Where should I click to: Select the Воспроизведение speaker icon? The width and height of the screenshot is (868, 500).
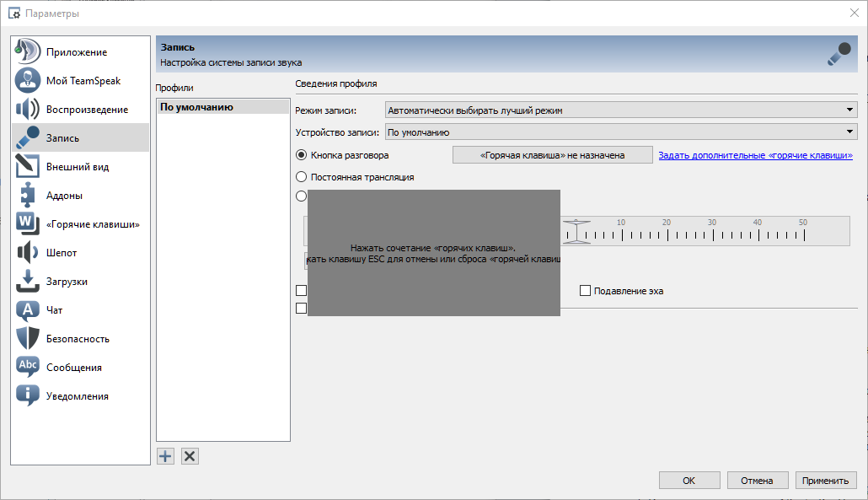click(28, 110)
